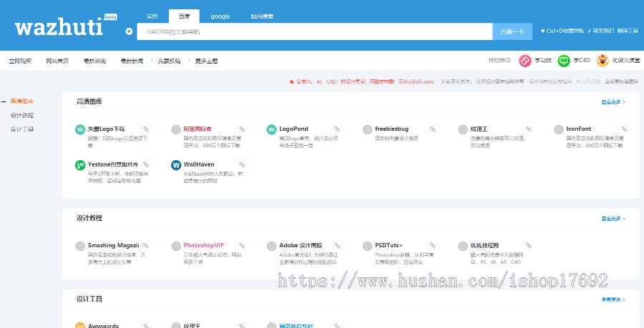This screenshot has height=328, width=644.
Task: Click the green Yestone site icon
Action: pos(80,165)
